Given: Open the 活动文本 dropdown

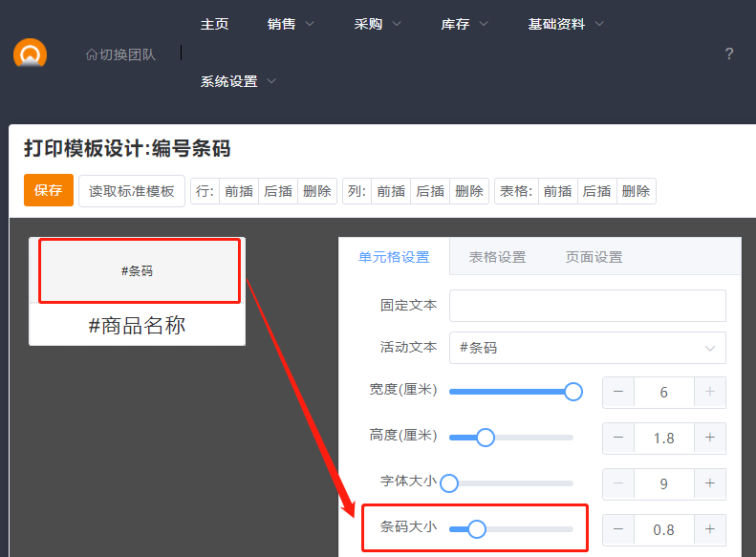Looking at the screenshot, I should point(587,348).
